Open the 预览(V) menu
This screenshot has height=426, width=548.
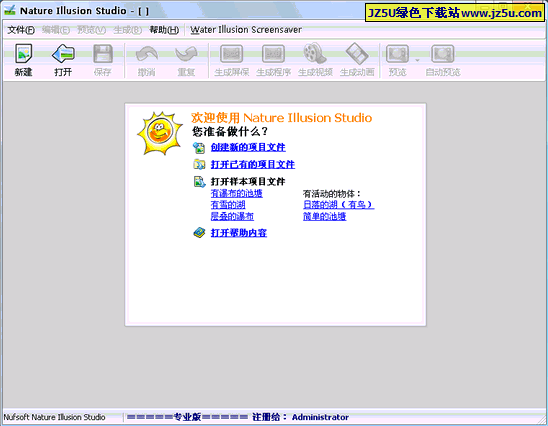tap(91, 30)
